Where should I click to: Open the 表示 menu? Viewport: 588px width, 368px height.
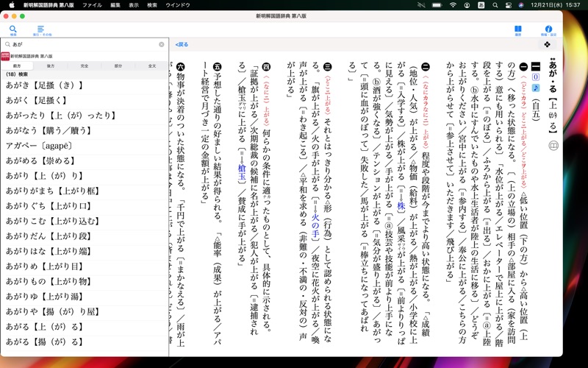coord(134,5)
